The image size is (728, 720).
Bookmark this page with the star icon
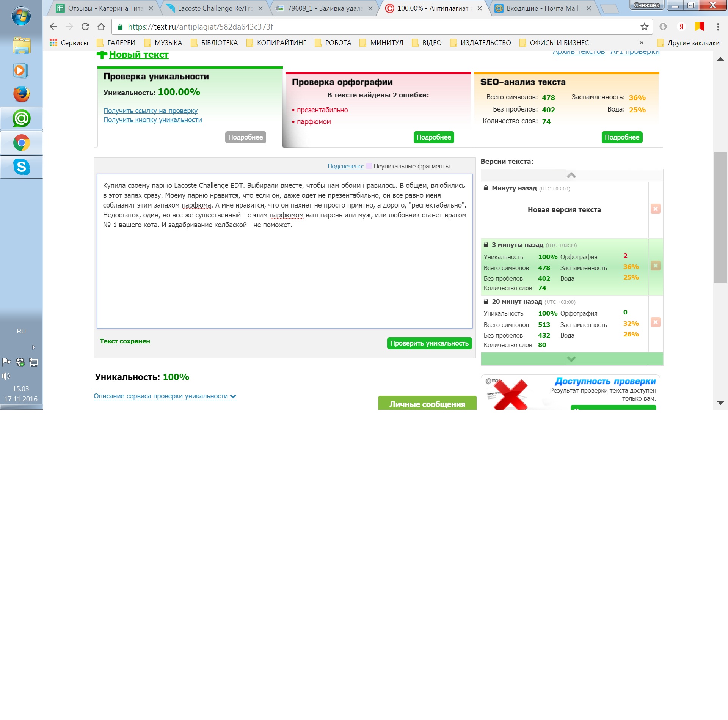point(644,27)
